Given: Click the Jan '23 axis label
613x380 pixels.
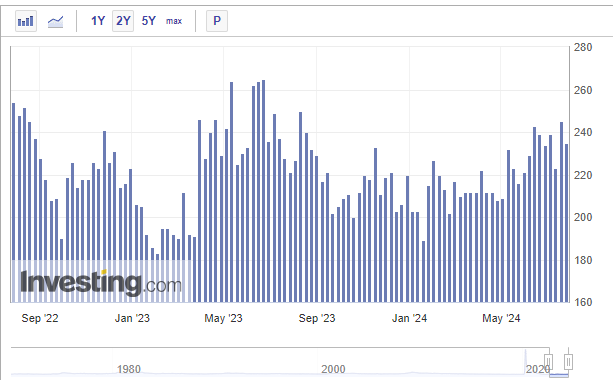Looking at the screenshot, I should coord(132,318).
